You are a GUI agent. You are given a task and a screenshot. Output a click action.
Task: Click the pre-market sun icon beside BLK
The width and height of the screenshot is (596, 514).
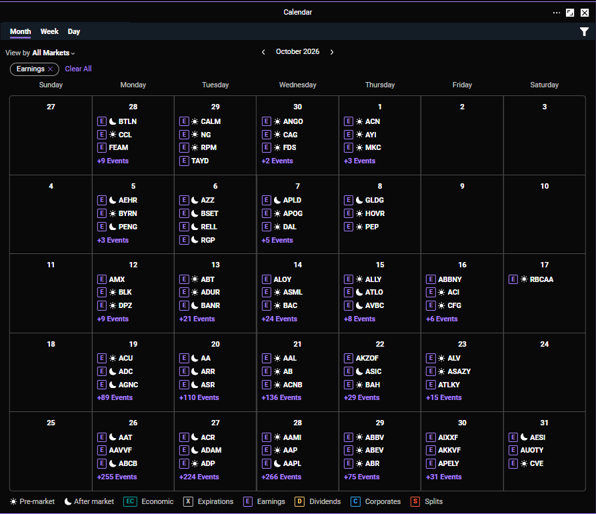[113, 292]
